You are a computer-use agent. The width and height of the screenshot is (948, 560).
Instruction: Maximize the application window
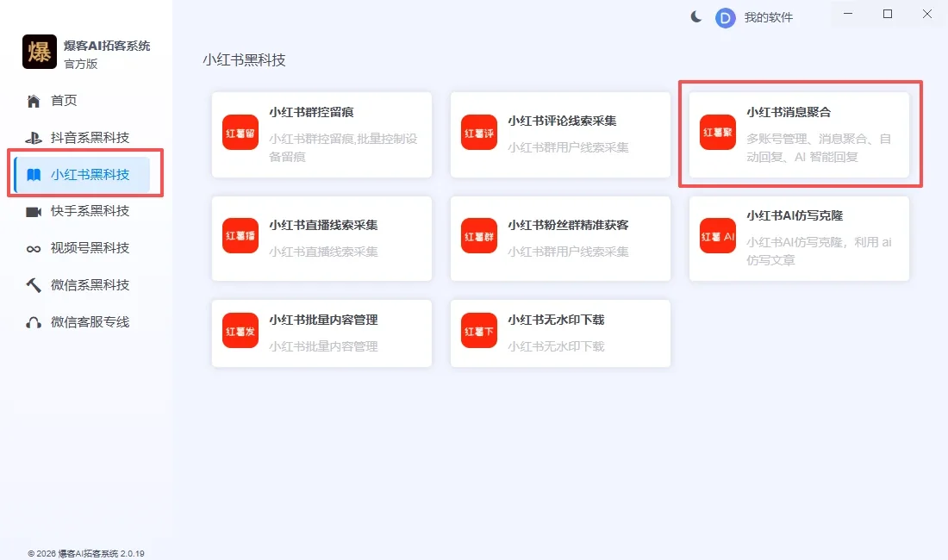point(888,14)
